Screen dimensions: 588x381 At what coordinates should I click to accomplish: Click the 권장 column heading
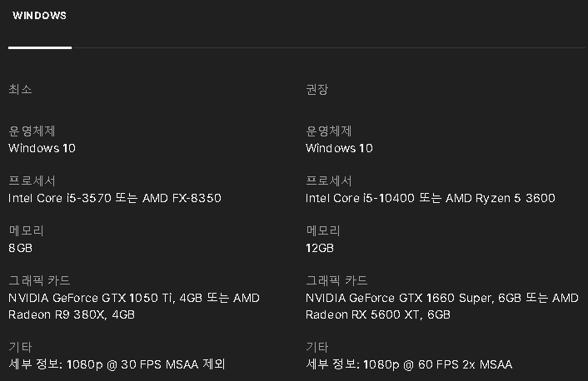[x=317, y=90]
